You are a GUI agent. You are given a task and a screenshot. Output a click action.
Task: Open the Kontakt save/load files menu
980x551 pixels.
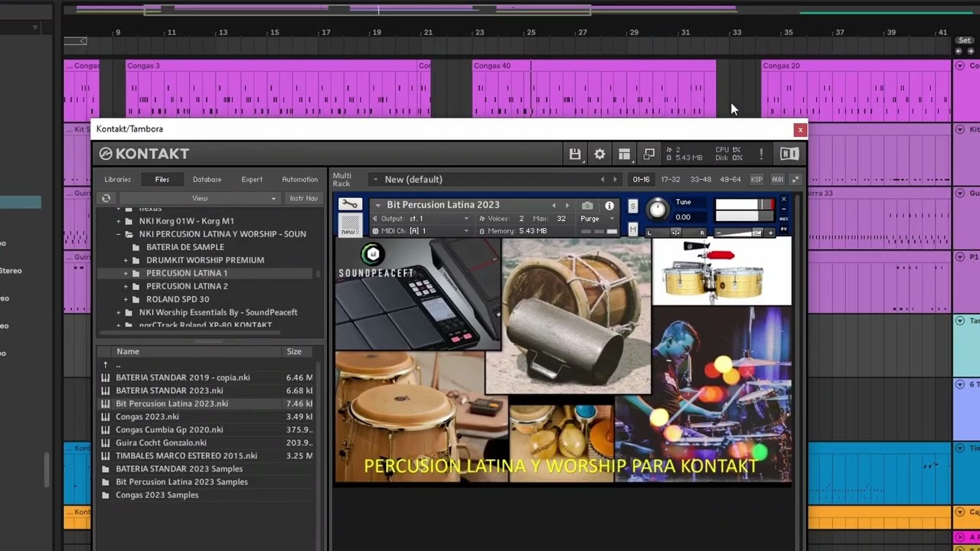coord(574,154)
